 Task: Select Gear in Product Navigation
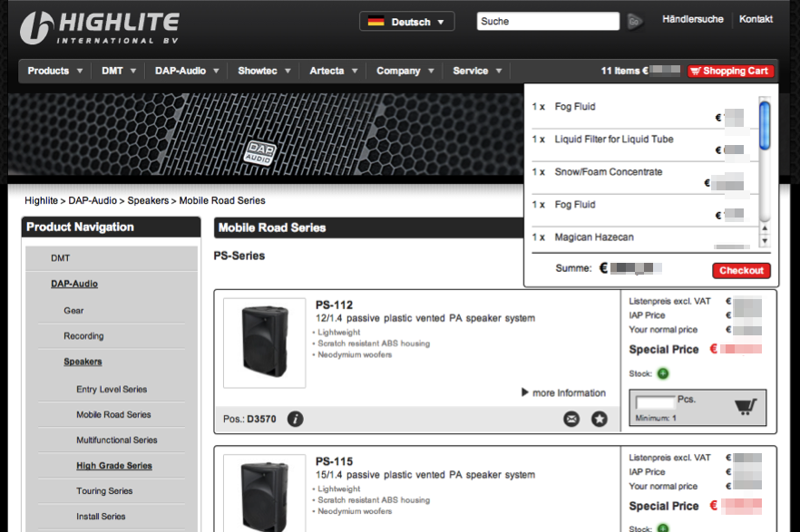click(x=73, y=310)
